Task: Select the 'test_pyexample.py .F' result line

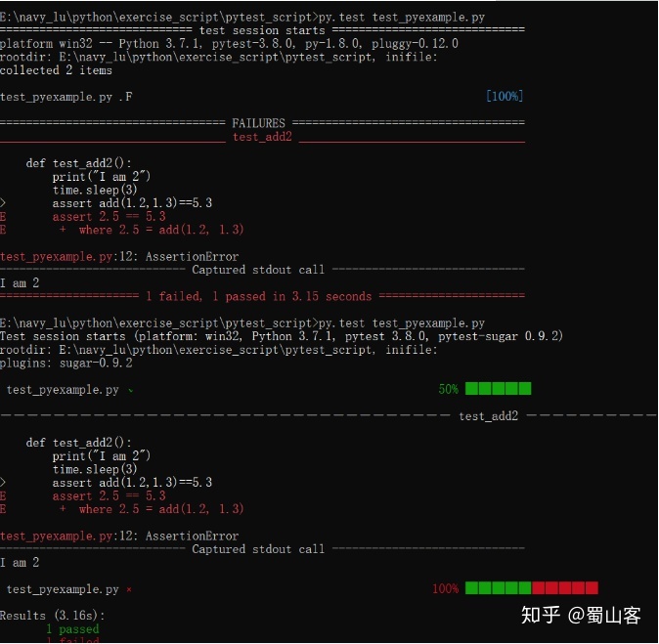Action: point(66,97)
